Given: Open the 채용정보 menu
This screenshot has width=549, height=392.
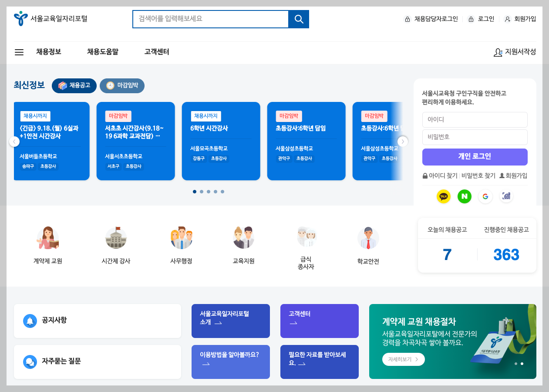Looking at the screenshot, I should (x=48, y=52).
